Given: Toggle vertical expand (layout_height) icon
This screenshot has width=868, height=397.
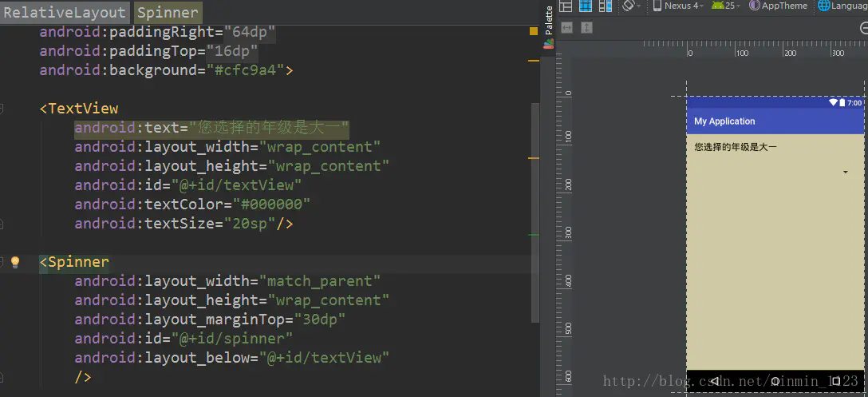Looking at the screenshot, I should click(x=587, y=27).
